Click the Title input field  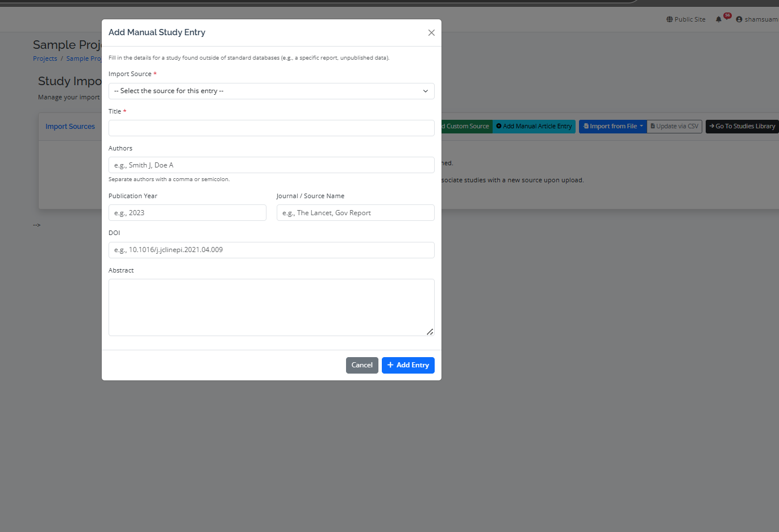[271, 128]
